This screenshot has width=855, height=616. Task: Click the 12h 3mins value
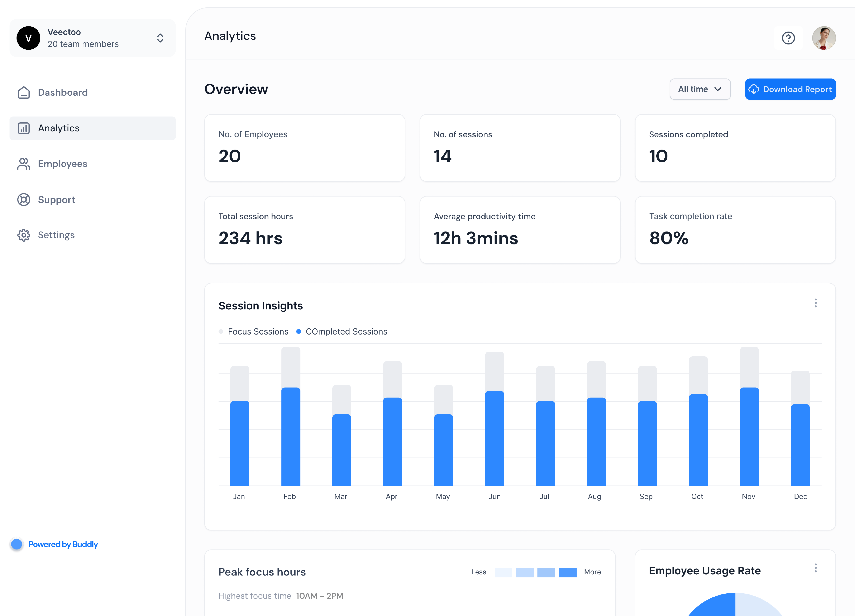[x=476, y=238]
